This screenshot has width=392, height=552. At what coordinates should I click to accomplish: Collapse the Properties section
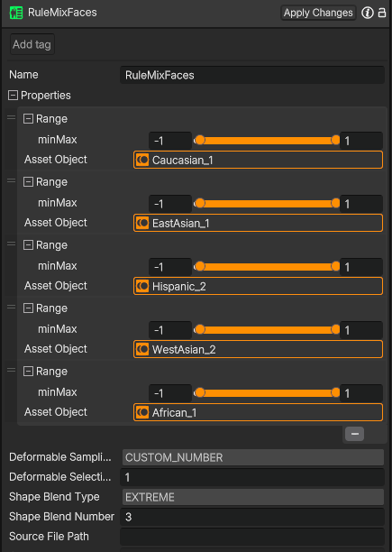[13, 95]
